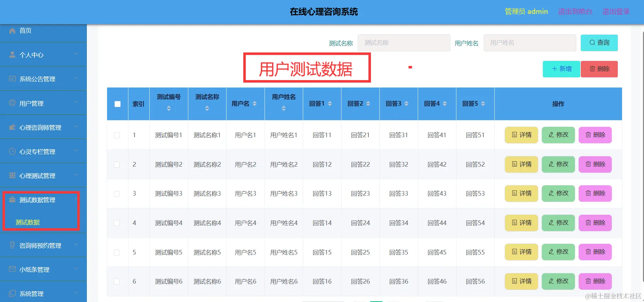Click the 退出到前台 link

pyautogui.click(x=575, y=12)
